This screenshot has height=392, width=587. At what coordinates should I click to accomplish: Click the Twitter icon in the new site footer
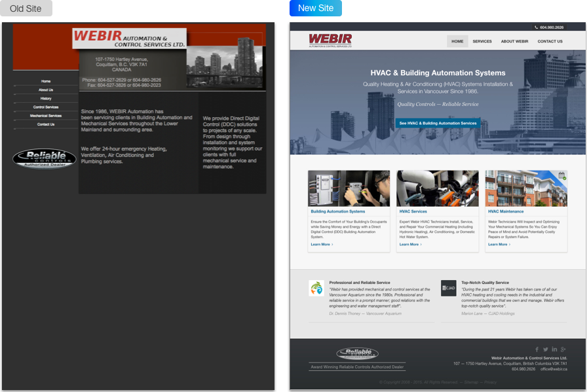pyautogui.click(x=546, y=349)
